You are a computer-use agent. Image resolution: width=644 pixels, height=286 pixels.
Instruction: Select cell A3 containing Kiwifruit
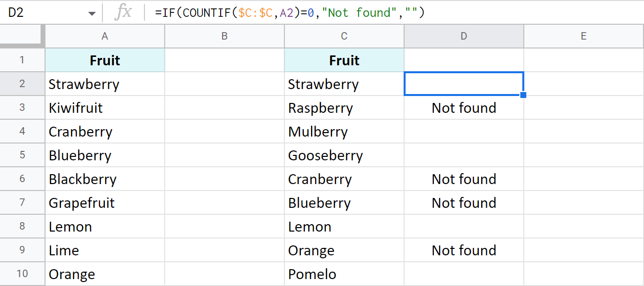click(105, 108)
